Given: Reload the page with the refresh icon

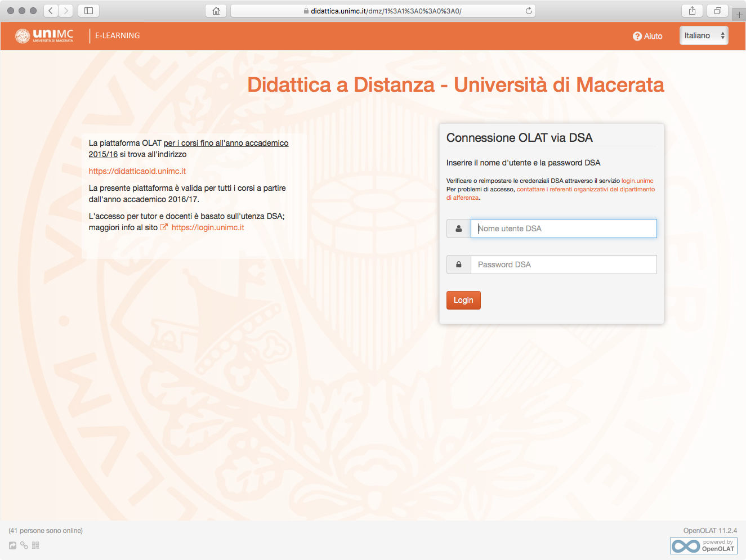Looking at the screenshot, I should (x=529, y=11).
